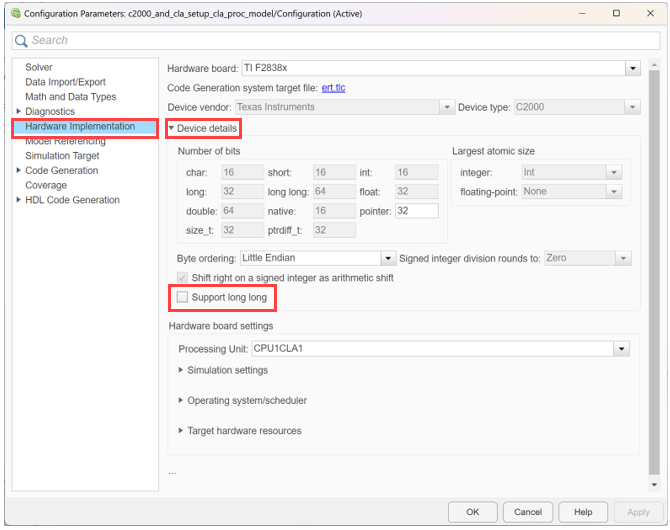Screen dimensions: 670x530
Task: Toggle Shift right on signed integer checkbox
Action: (182, 277)
